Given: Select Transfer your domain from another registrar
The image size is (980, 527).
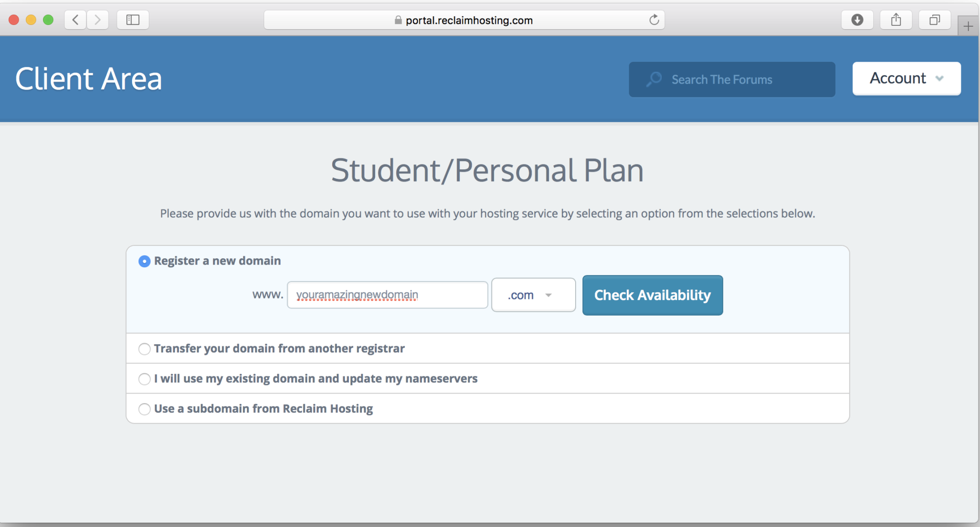Looking at the screenshot, I should [x=145, y=349].
